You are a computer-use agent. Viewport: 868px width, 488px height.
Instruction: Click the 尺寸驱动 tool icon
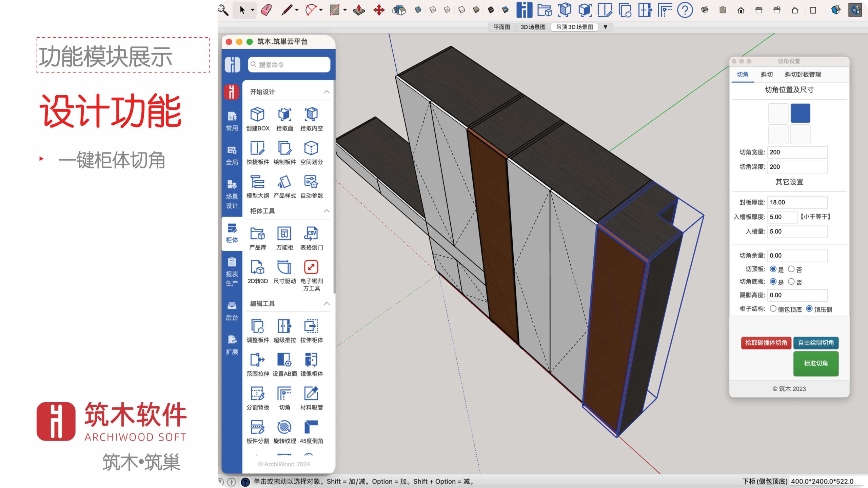[284, 267]
